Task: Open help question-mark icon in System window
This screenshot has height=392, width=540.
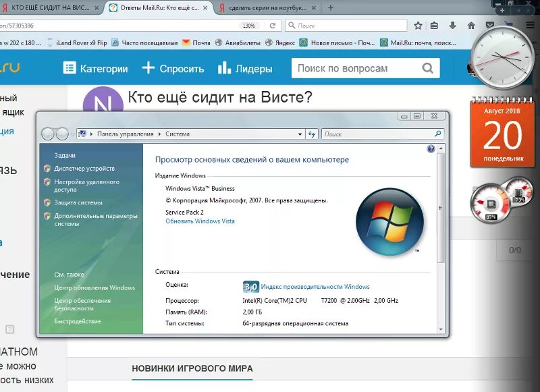Action: (x=431, y=148)
